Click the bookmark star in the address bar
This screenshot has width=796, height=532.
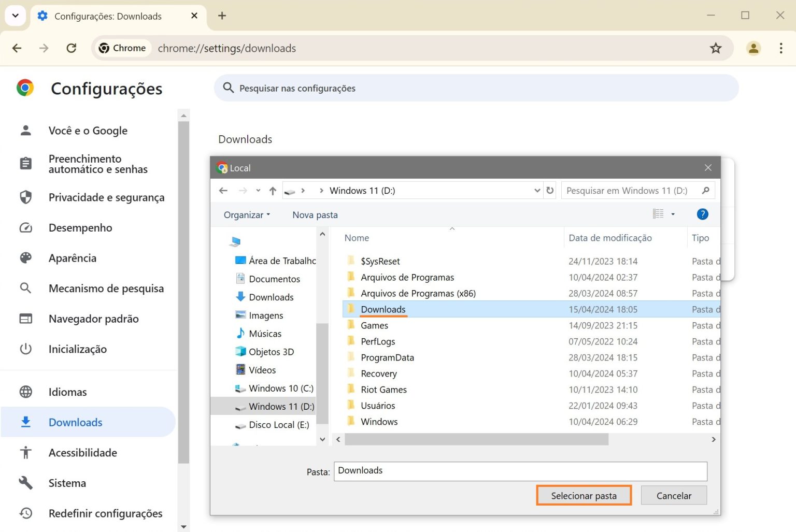pos(716,48)
